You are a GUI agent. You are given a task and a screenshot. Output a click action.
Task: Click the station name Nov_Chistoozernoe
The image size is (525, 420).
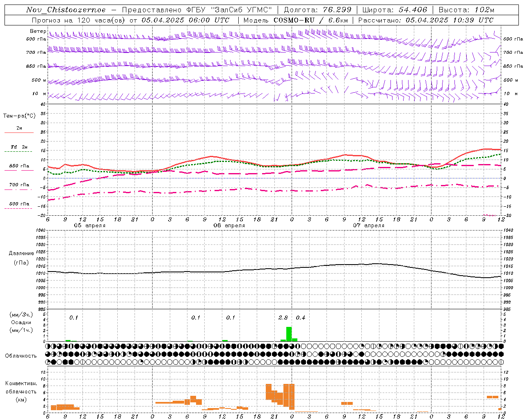click(x=66, y=10)
